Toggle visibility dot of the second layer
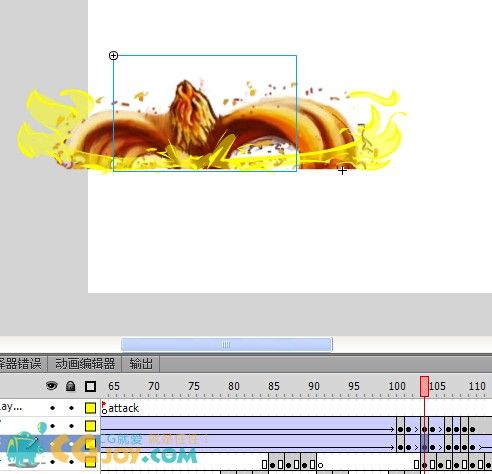 [x=52, y=426]
